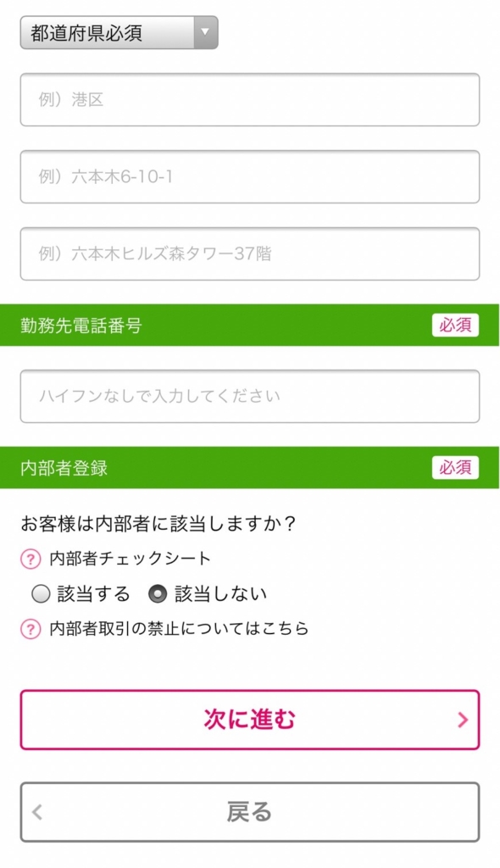This screenshot has height=868, width=500.
Task: Open the 都道府県必須 prefecture dropdown
Action: 119,33
